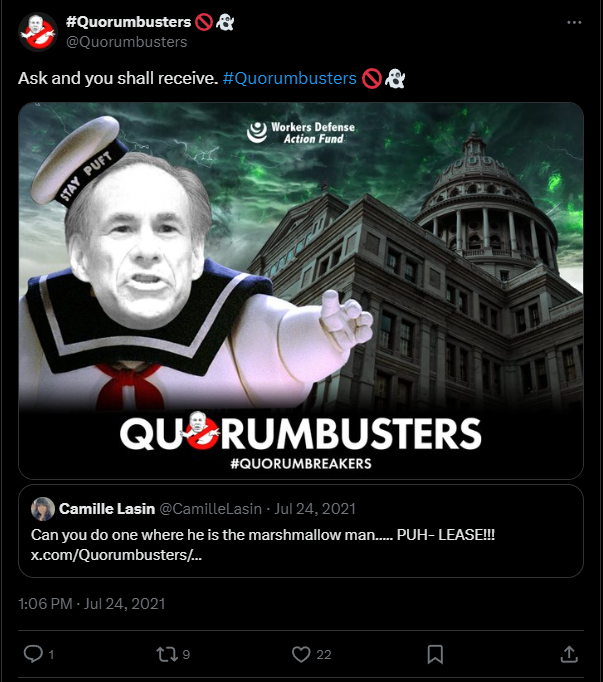This screenshot has height=682, width=603.
Task: Click the reply speech bubble icon
Action: [x=33, y=654]
